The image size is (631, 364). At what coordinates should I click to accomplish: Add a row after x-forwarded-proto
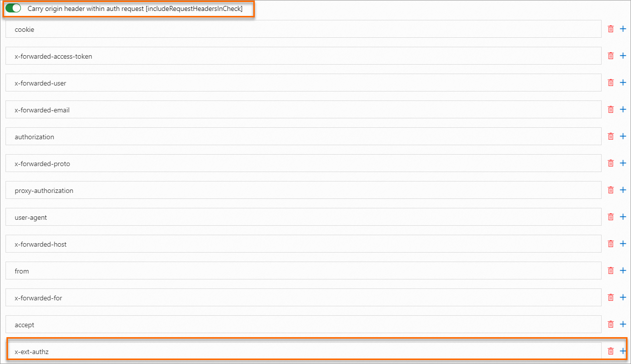pyautogui.click(x=623, y=163)
